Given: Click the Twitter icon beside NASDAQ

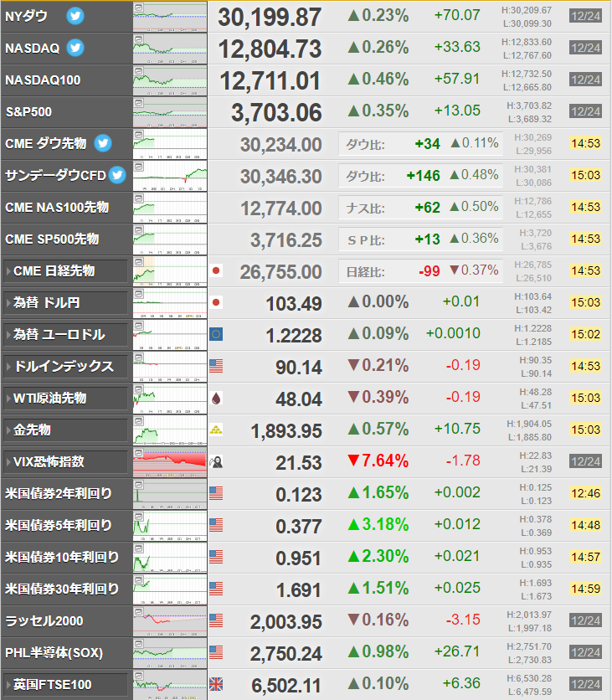Looking at the screenshot, I should pos(75,48).
